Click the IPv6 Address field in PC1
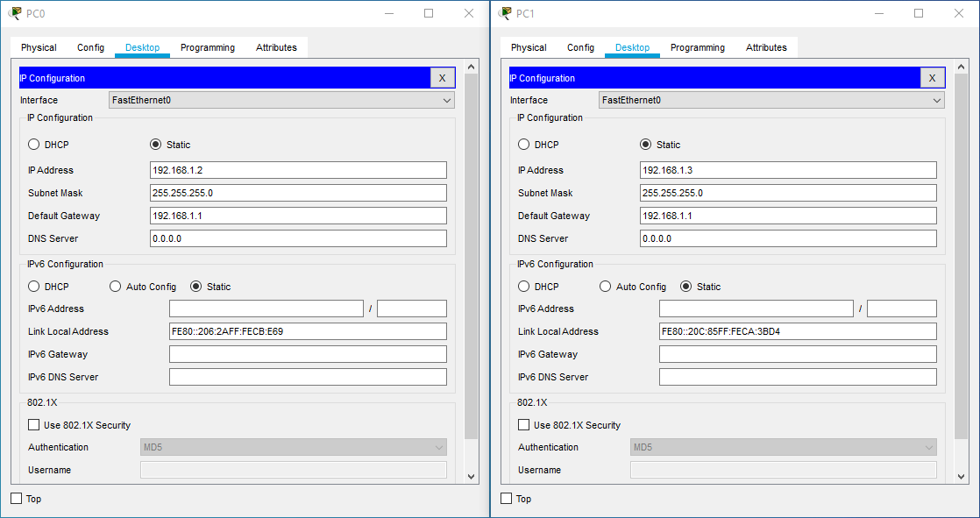 point(756,309)
